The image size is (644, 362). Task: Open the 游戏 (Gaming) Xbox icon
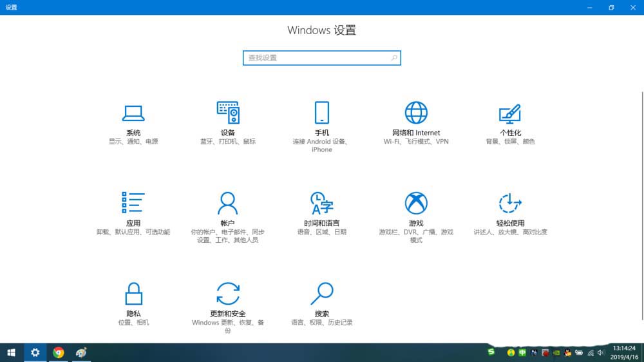[416, 203]
